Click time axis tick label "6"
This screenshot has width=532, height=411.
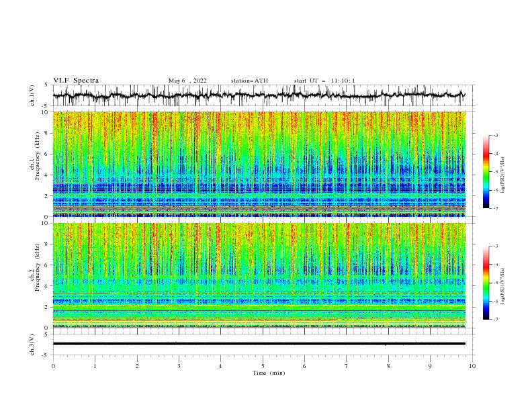304,366
